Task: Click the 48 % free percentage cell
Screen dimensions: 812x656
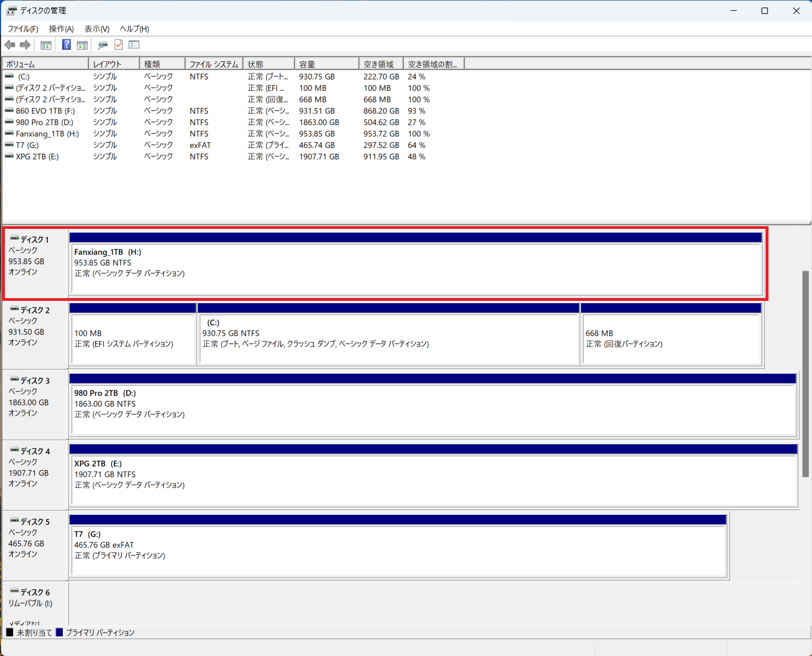Action: pos(417,156)
